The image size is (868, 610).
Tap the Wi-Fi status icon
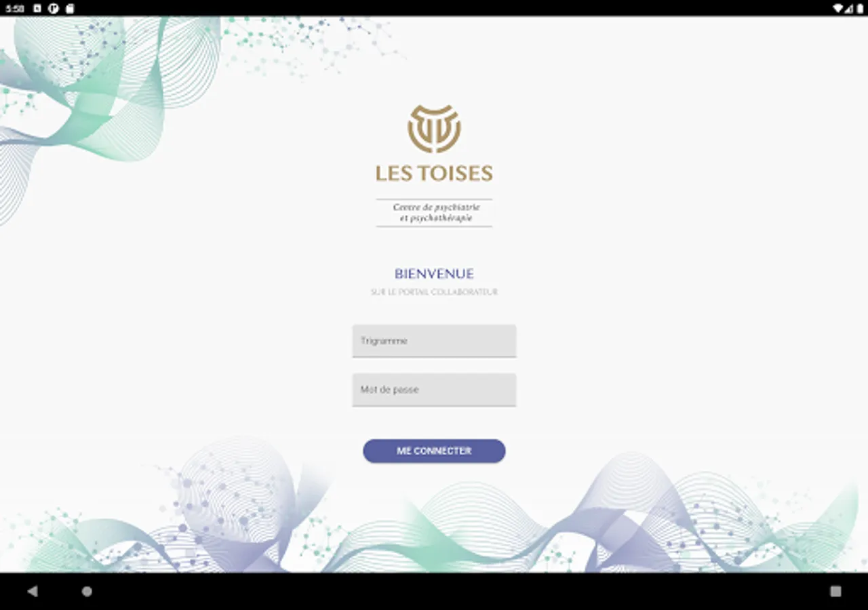point(838,9)
